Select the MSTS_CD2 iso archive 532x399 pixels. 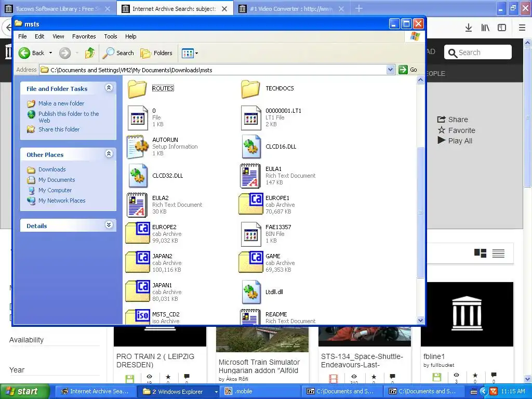[137, 317]
